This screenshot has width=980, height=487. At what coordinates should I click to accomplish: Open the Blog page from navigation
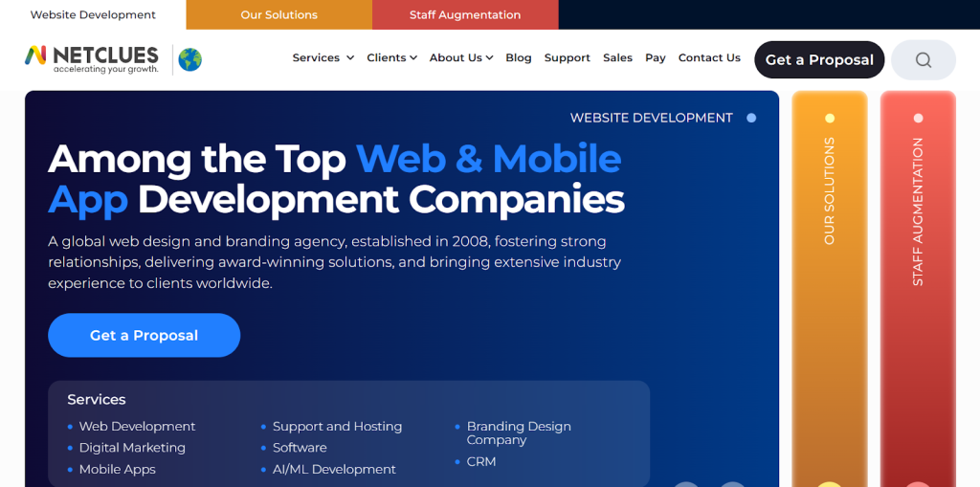pos(518,57)
